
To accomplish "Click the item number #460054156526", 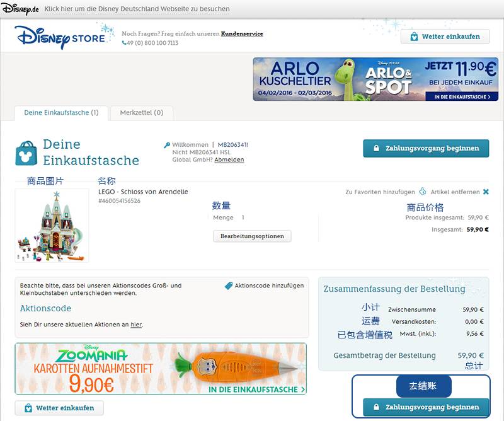I will coord(119,200).
